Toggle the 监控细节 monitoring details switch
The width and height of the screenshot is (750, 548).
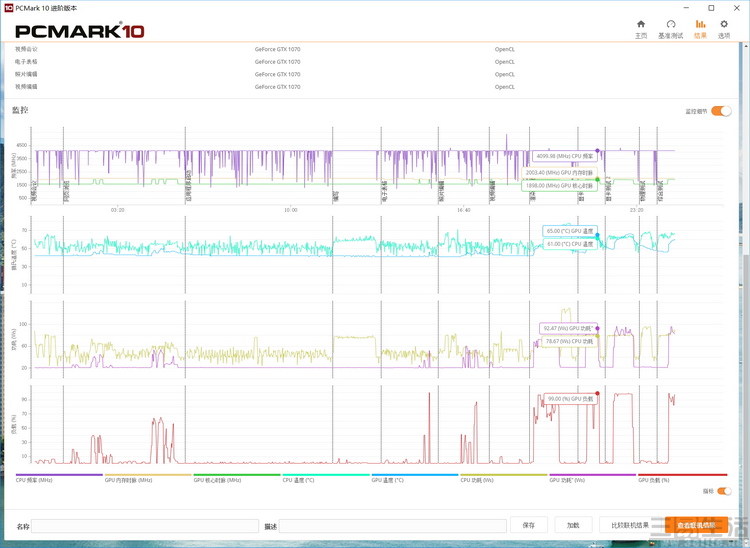coord(721,111)
